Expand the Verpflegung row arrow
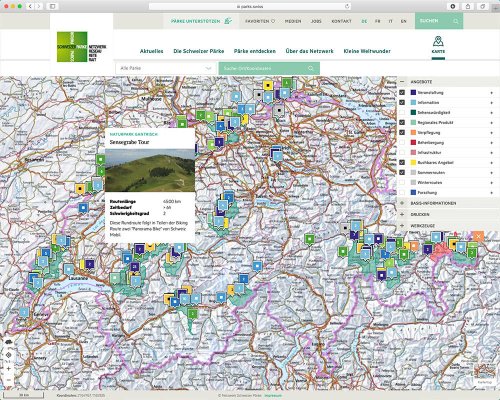 pos(492,133)
